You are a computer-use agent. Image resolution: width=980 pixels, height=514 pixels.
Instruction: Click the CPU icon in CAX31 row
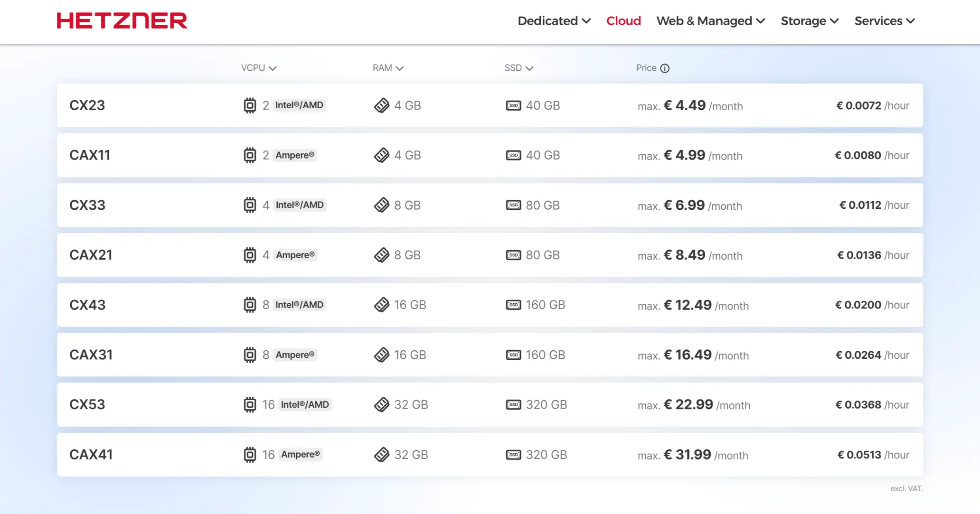pos(250,355)
